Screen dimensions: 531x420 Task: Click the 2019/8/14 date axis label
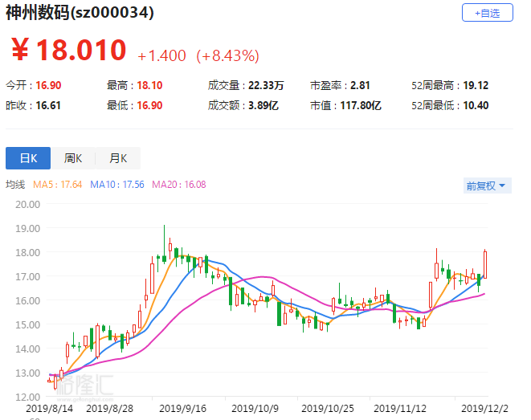(50, 409)
